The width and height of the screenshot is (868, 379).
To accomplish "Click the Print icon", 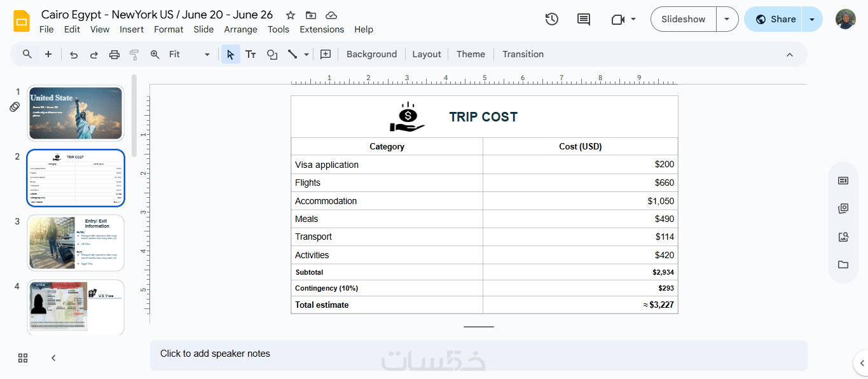I will point(114,55).
